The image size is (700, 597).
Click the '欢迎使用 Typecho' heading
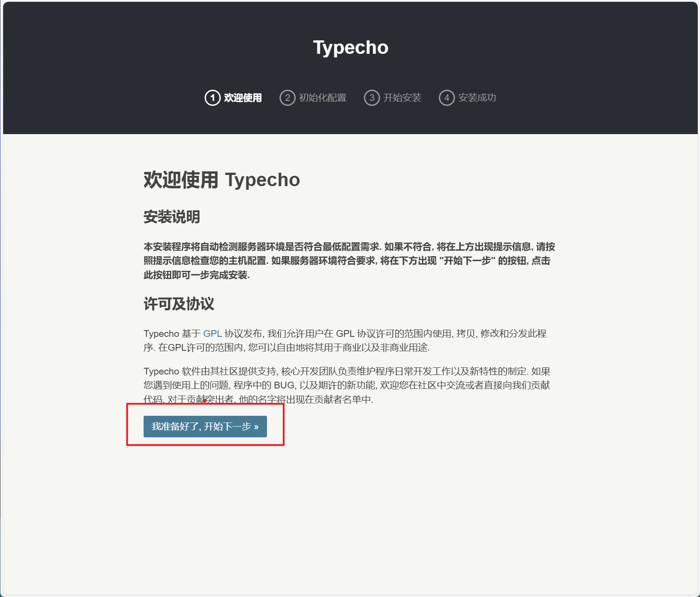(x=222, y=180)
